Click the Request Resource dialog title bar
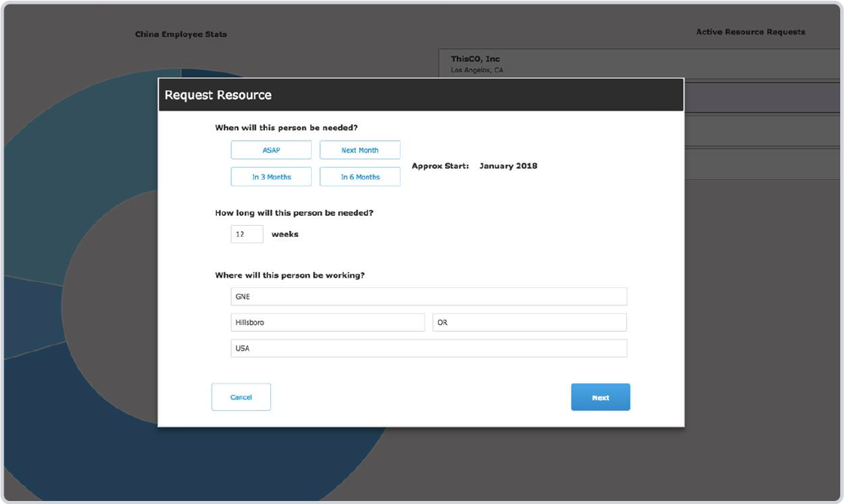 (x=420, y=96)
